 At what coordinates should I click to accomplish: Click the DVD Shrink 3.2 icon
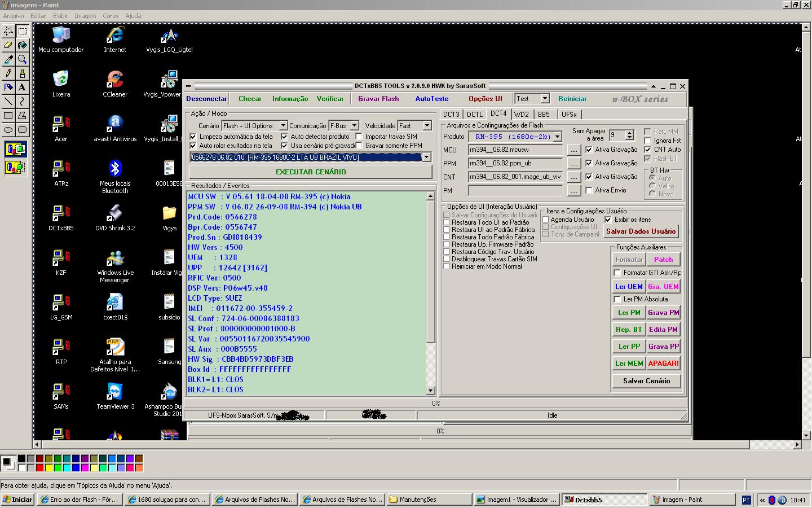click(x=115, y=217)
